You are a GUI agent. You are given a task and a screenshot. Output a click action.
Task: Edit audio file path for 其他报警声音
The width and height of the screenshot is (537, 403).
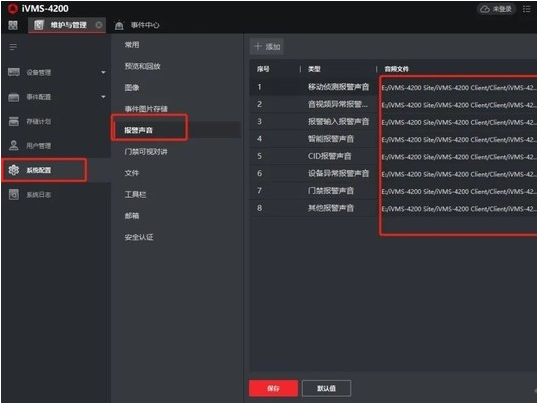click(459, 209)
